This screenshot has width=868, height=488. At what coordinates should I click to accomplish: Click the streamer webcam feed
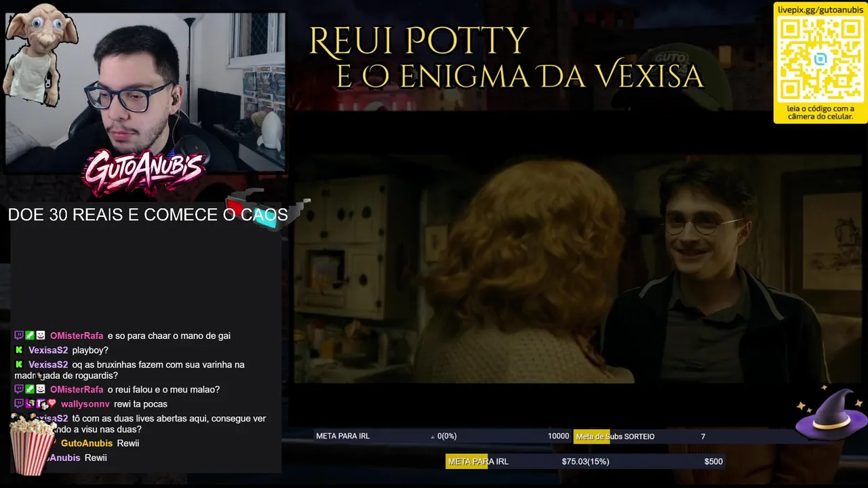pyautogui.click(x=145, y=91)
